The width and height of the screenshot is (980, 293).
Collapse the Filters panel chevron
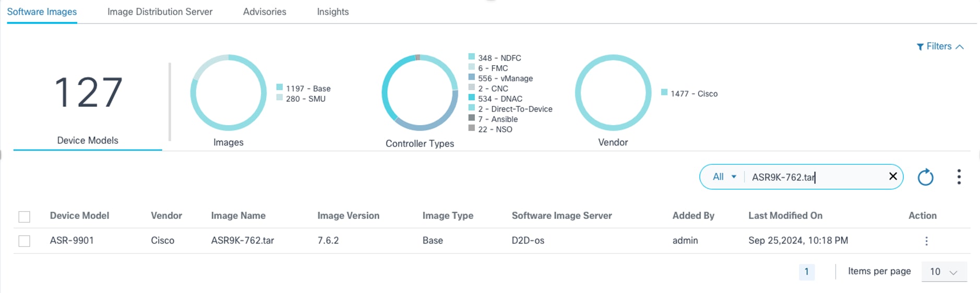coord(960,47)
